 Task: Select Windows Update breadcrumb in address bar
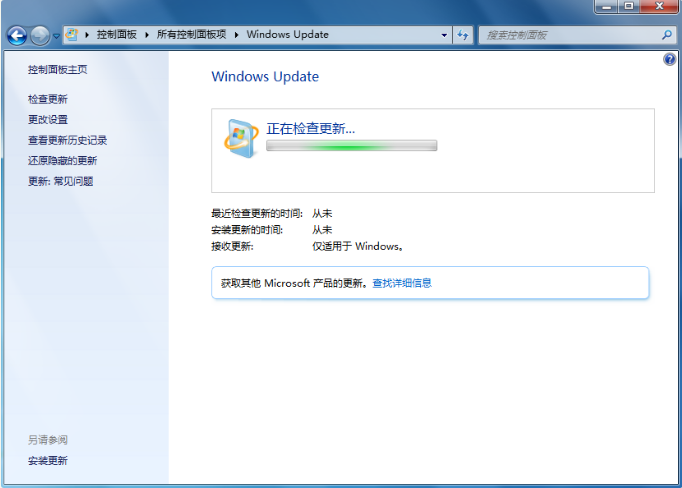(288, 34)
